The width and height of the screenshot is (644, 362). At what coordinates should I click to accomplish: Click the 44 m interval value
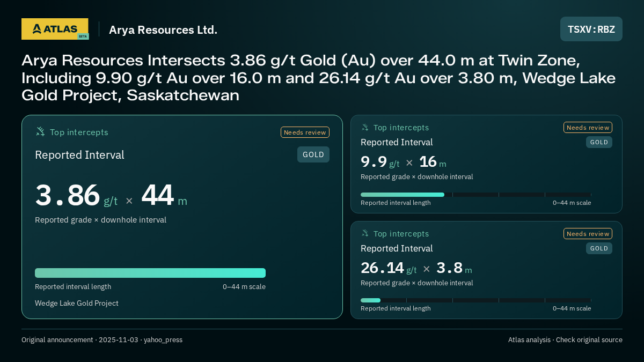[164, 195]
